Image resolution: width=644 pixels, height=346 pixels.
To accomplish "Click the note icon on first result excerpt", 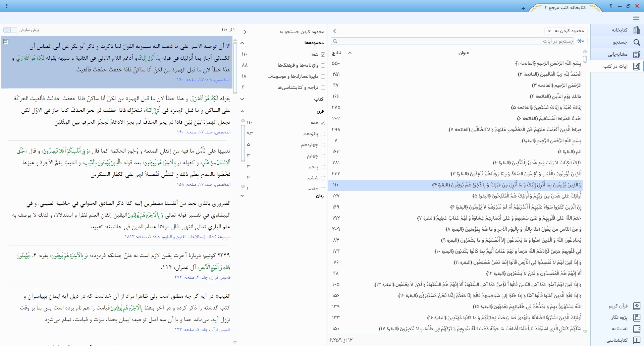I will point(6,42).
